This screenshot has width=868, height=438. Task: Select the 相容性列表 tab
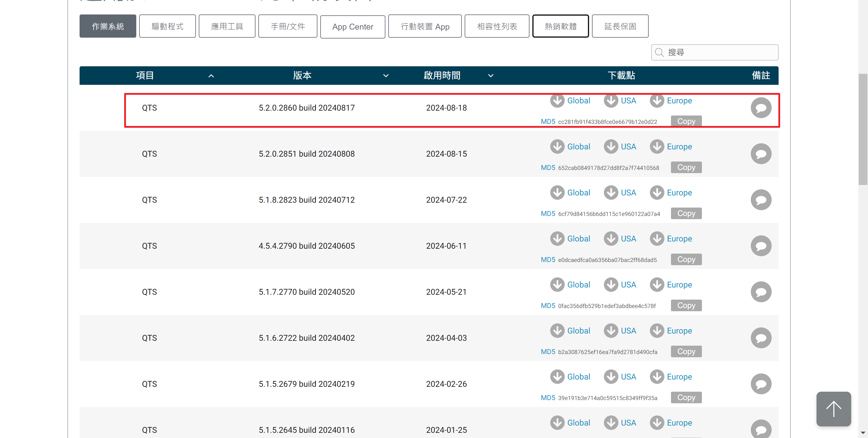[x=497, y=26]
